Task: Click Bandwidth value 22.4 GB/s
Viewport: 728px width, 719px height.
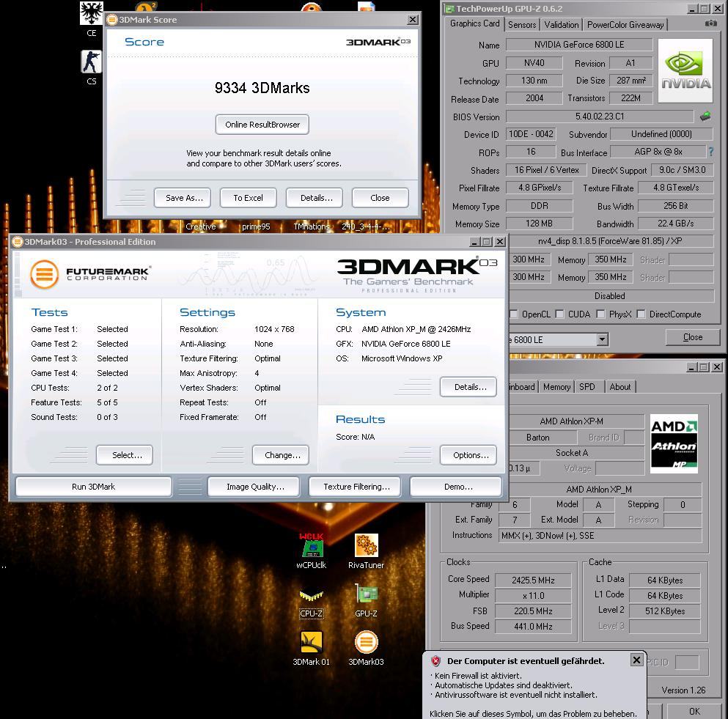Action: (x=675, y=224)
